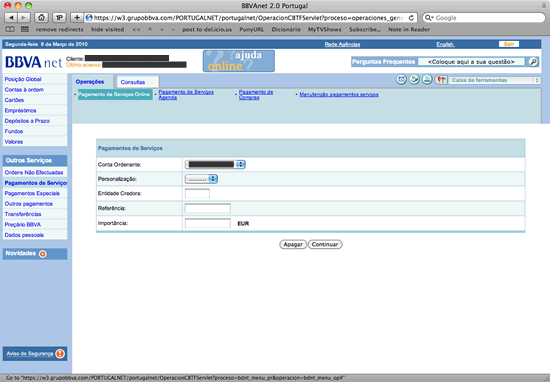Open Pagamentos de Serviços sidebar link
This screenshot has height=382, width=550.
(36, 183)
